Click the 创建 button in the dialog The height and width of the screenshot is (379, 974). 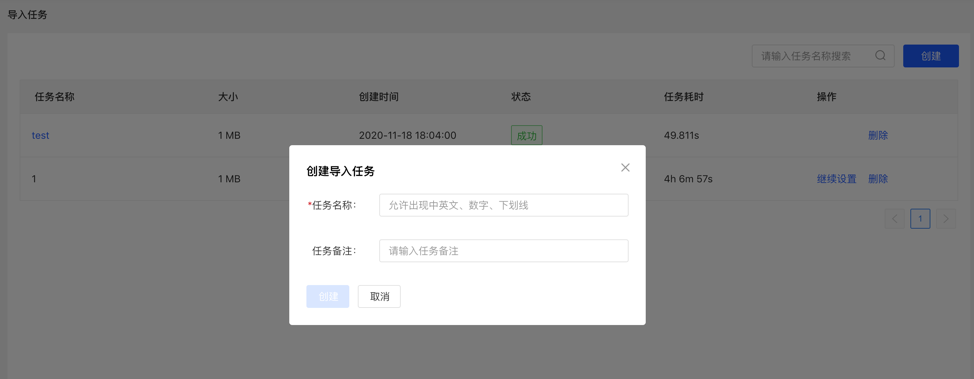coord(328,296)
